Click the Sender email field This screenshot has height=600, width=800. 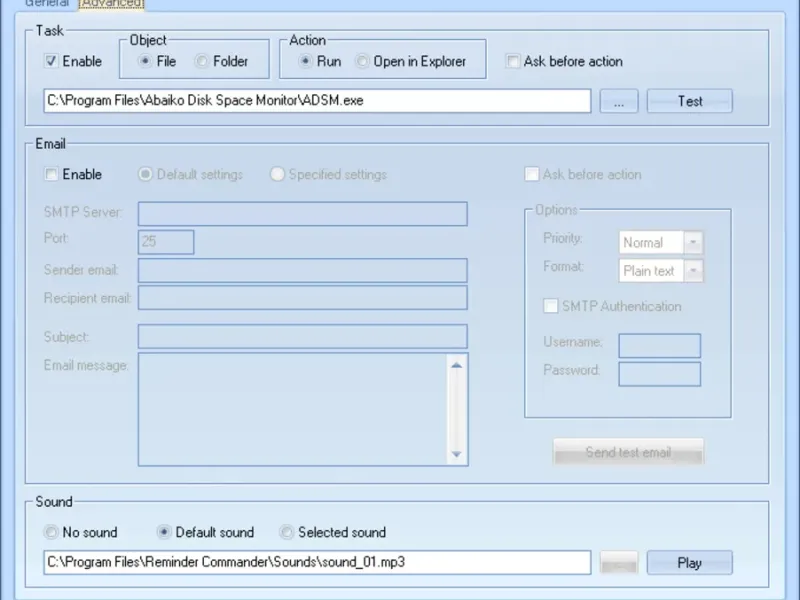click(x=303, y=270)
